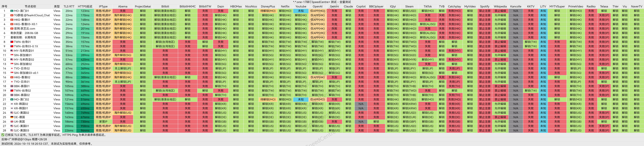Click the Steam column header

409,6
